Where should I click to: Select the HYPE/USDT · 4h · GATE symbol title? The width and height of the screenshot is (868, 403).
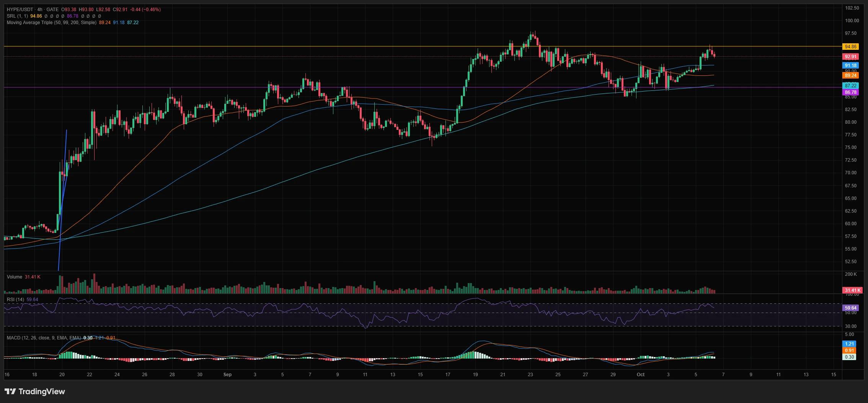pos(33,10)
